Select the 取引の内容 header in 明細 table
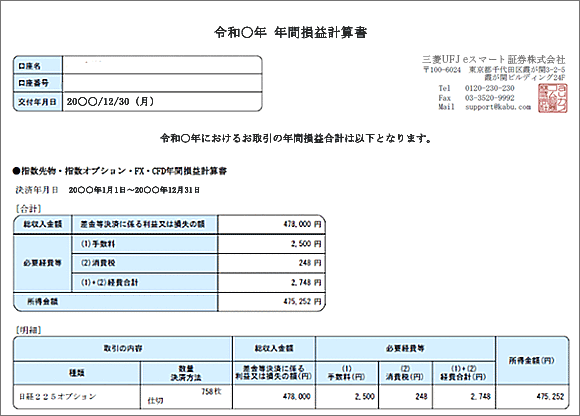The width and height of the screenshot is (580, 416). click(123, 348)
